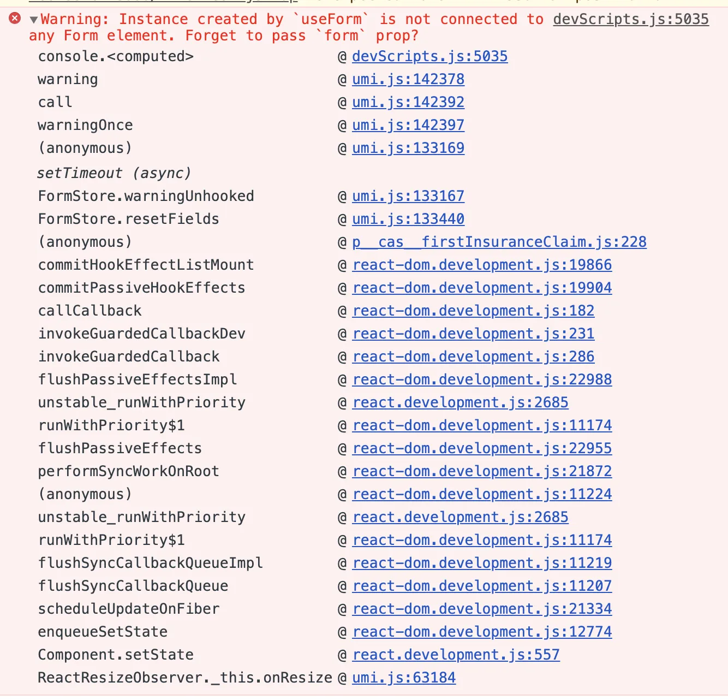
Task: Open react-dom.development.js:19904 commitPassiveHookEffects link
Action: [x=482, y=288]
